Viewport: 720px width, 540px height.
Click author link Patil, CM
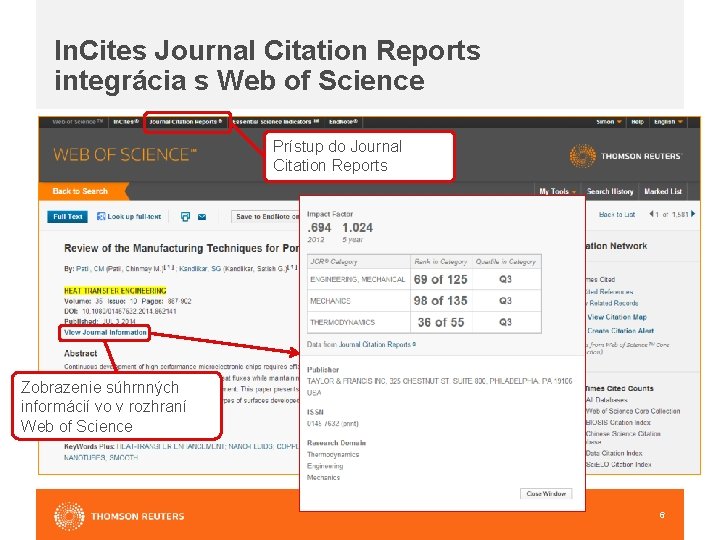tap(90, 269)
